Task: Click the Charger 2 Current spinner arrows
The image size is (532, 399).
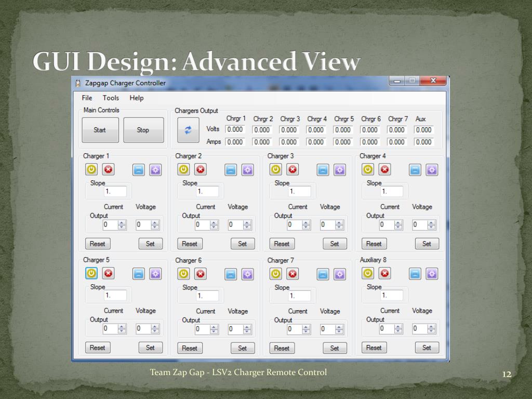Action: pyautogui.click(x=214, y=224)
